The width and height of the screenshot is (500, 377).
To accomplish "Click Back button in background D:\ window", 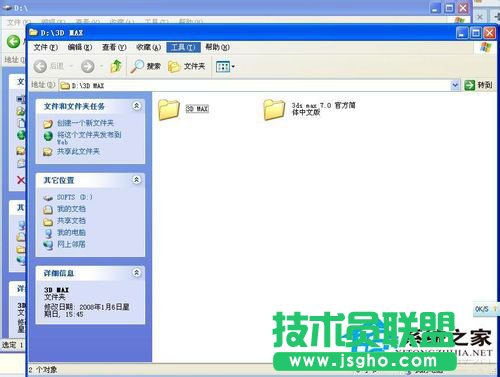I will (x=13, y=42).
